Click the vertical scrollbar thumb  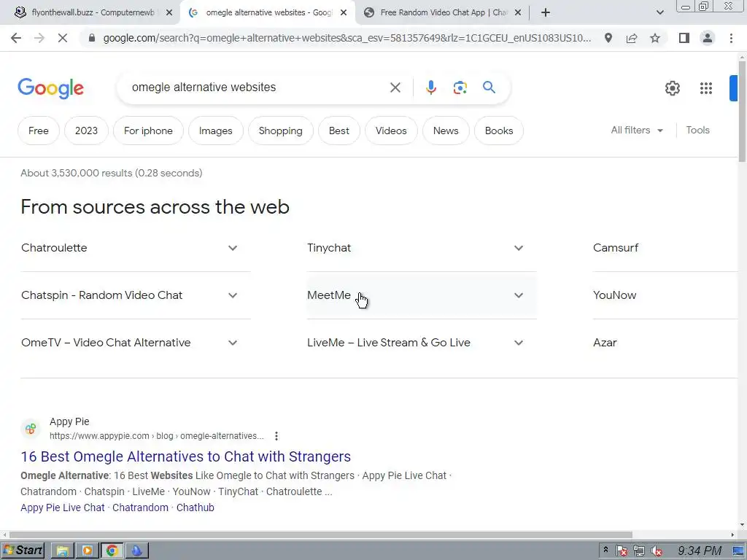(x=742, y=112)
